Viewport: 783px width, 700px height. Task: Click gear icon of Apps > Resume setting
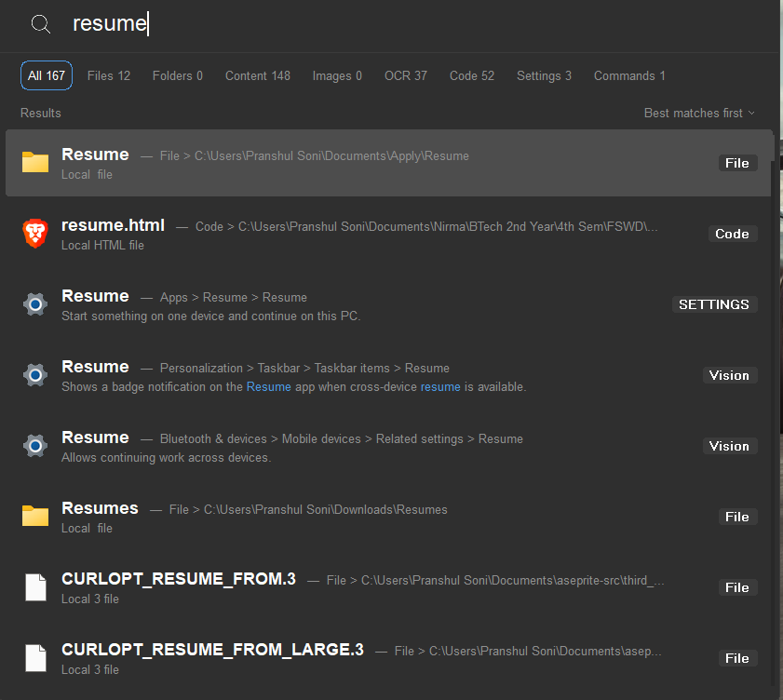pos(35,304)
